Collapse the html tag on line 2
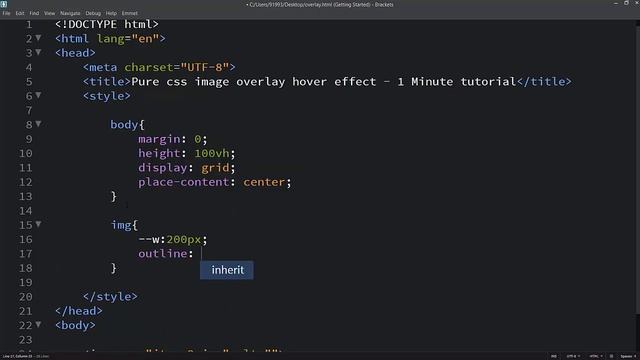 (x=38, y=38)
